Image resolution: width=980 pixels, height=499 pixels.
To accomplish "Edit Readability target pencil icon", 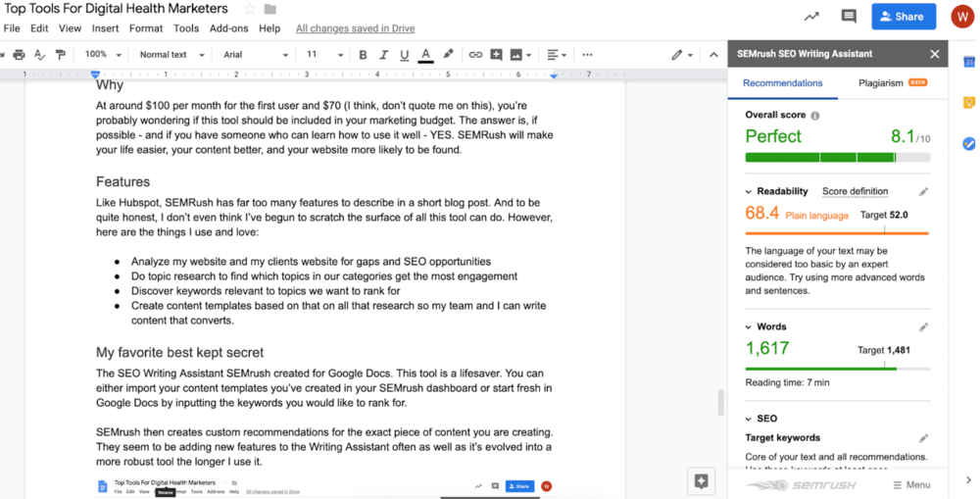I will pos(923,192).
